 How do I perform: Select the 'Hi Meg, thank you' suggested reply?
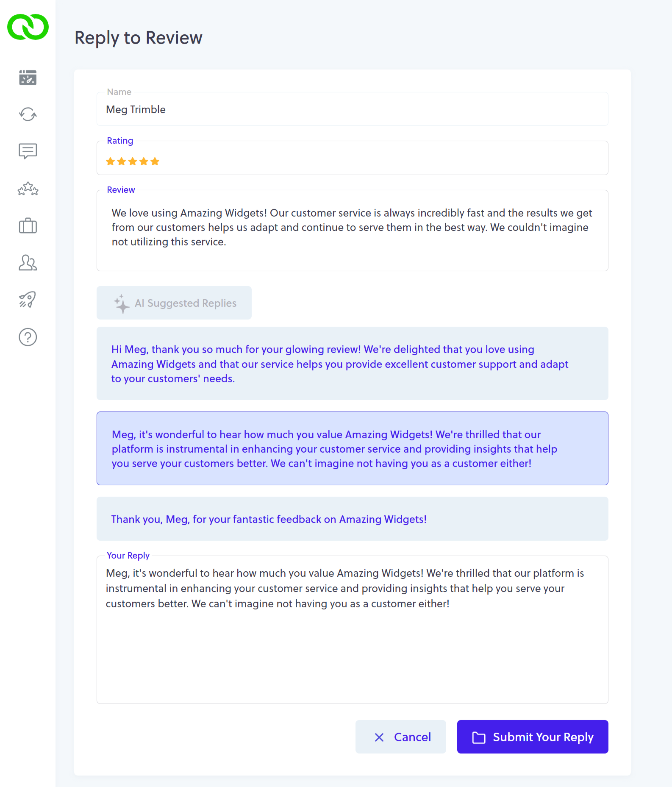pos(353,364)
